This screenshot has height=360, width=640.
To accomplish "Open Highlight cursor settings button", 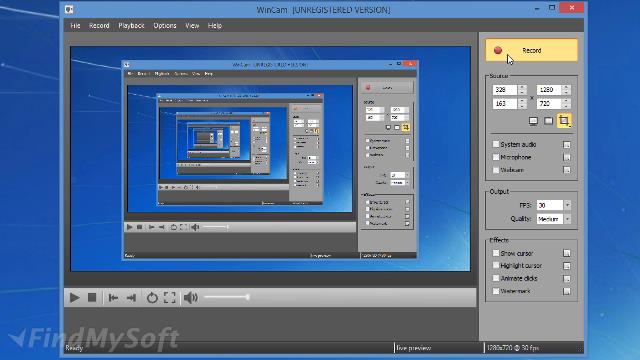I will (x=567, y=266).
